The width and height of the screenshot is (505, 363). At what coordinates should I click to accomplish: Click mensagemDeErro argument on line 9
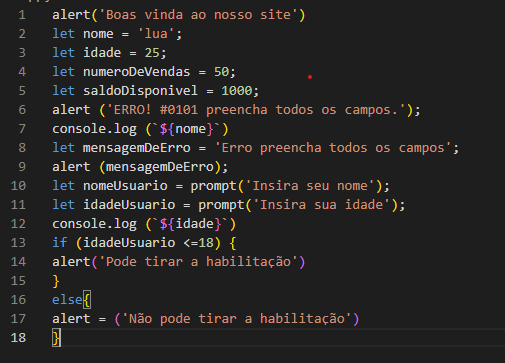160,167
